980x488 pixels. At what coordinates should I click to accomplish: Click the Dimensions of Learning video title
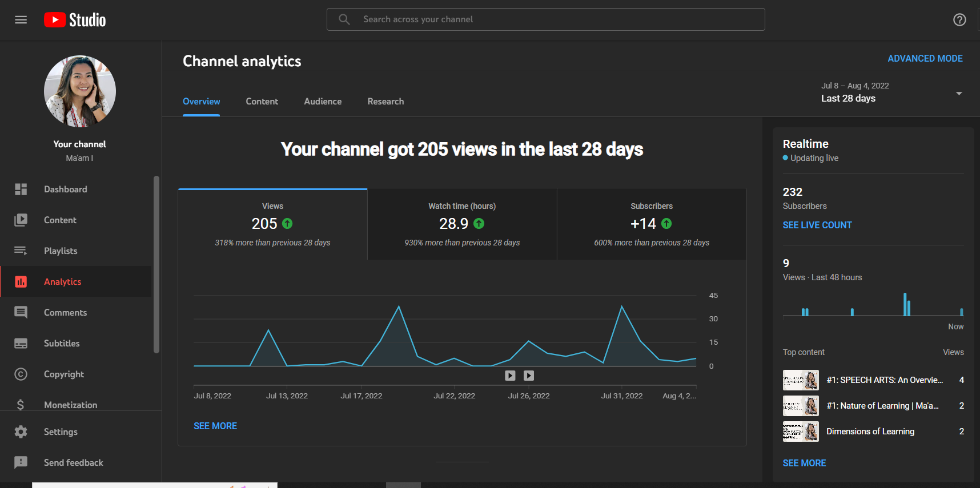pyautogui.click(x=870, y=431)
